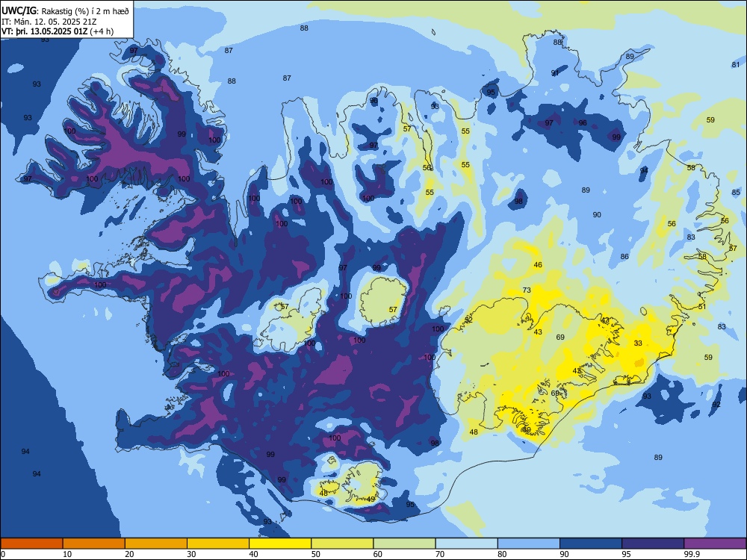Select the humidity value '91' in the northeast
Screen dimensions: 747x560
click(555, 73)
